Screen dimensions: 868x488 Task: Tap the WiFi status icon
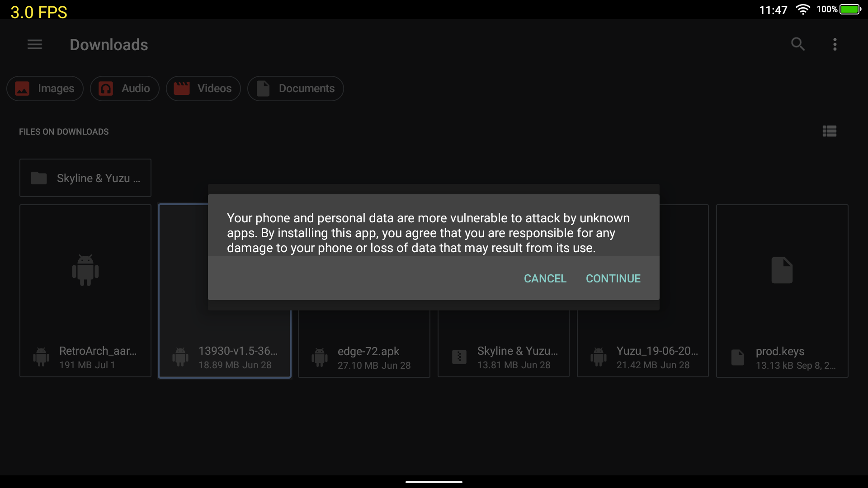[x=802, y=9]
